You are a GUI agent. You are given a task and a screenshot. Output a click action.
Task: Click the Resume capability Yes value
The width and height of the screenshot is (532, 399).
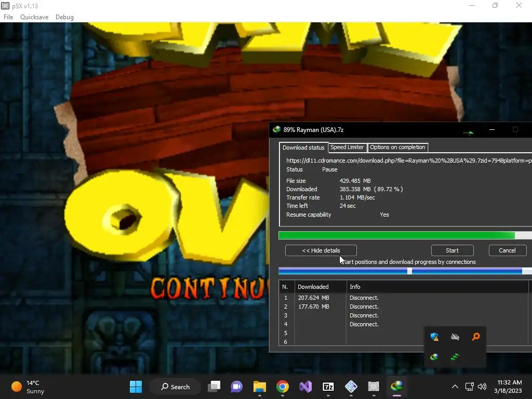pyautogui.click(x=384, y=215)
